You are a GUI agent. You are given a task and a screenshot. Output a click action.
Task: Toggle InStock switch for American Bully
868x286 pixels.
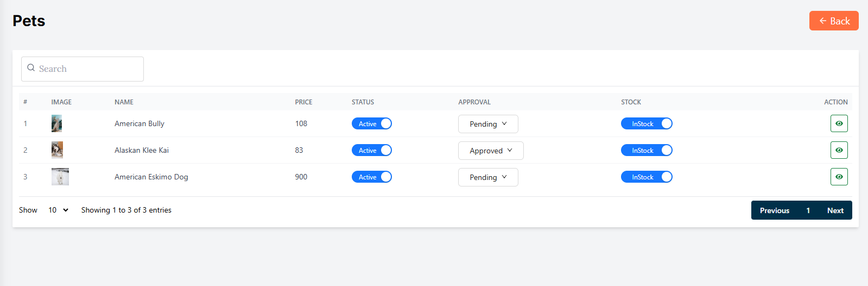point(647,123)
